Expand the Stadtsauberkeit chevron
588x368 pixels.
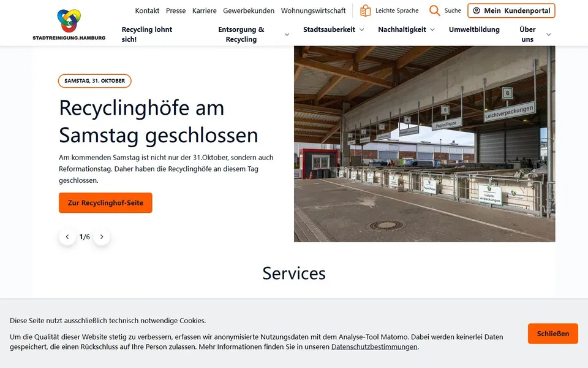coord(362,29)
